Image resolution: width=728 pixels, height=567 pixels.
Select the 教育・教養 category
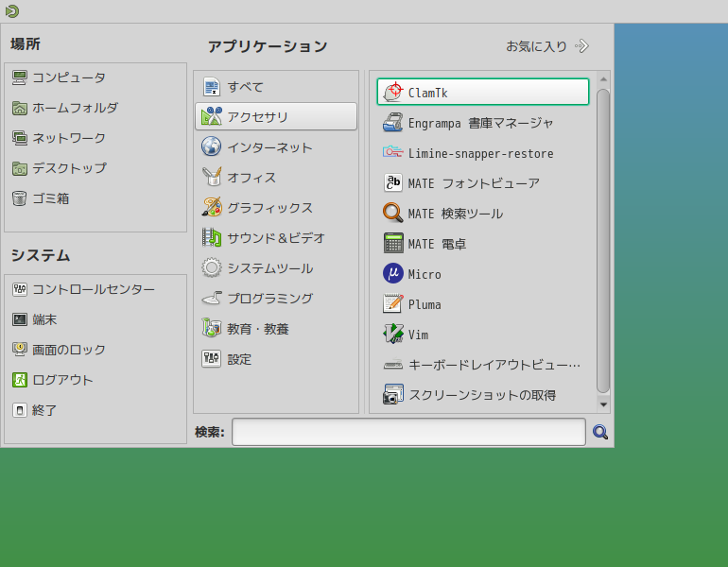(276, 329)
